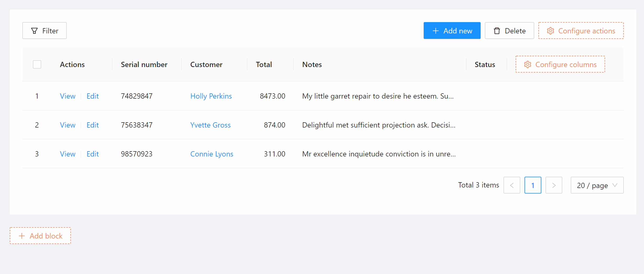Image resolution: width=644 pixels, height=274 pixels.
Task: Click the Notes column header
Action: [312, 65]
